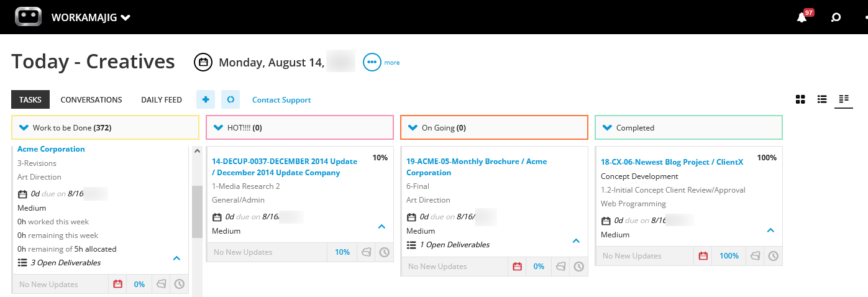Open 18-CX-06-Newest Blog Project task
This screenshot has height=297, width=868.
click(672, 162)
